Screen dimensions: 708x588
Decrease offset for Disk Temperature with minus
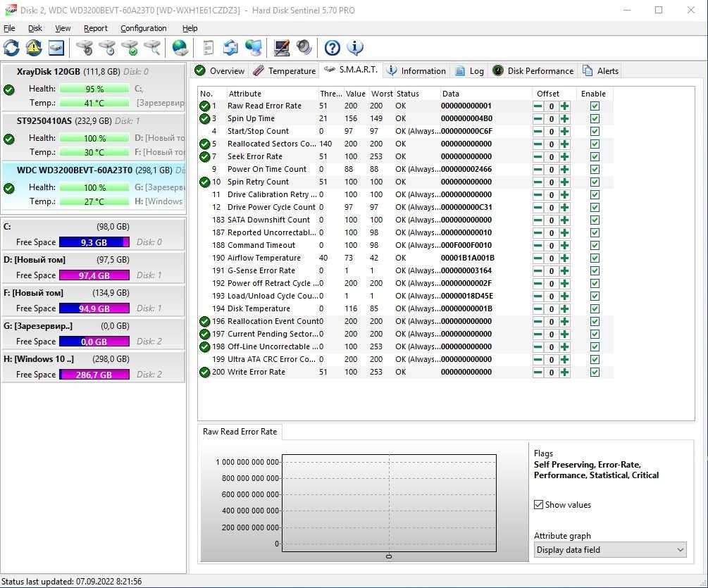point(538,308)
